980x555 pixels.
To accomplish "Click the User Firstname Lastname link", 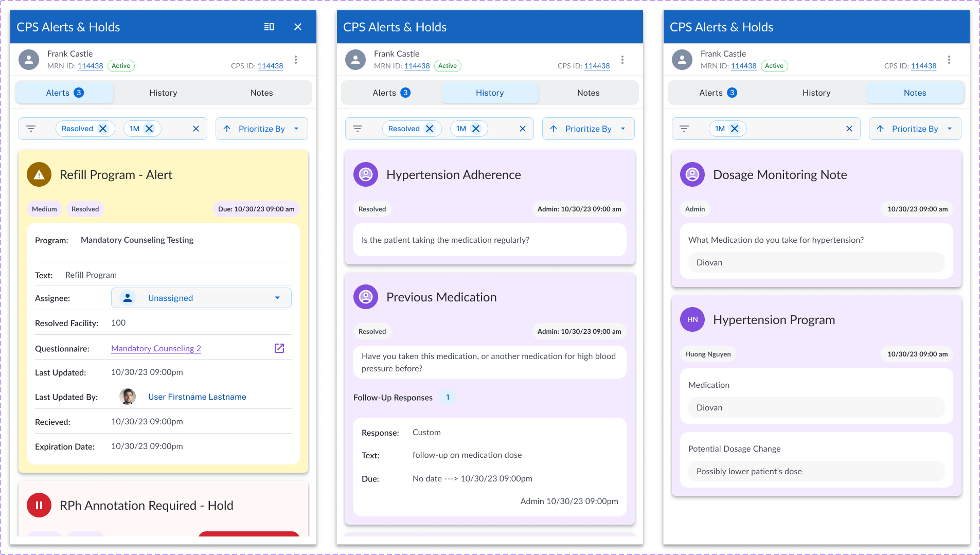I will 197,397.
